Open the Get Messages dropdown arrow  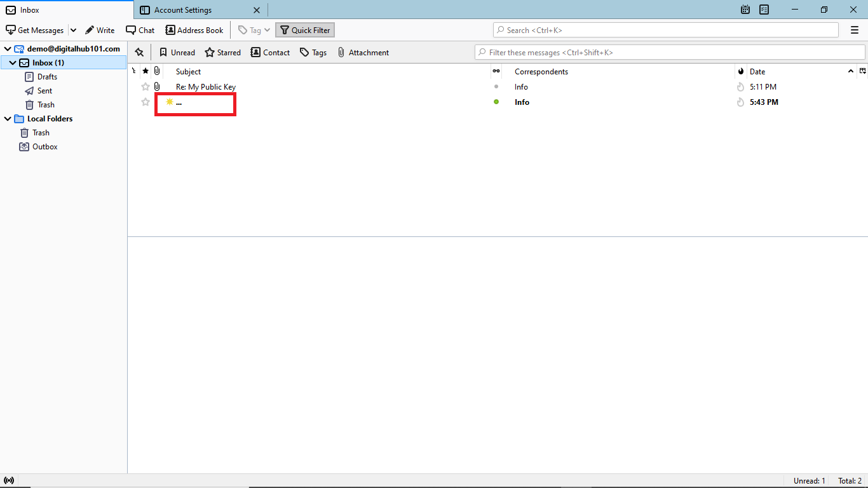[x=73, y=30]
